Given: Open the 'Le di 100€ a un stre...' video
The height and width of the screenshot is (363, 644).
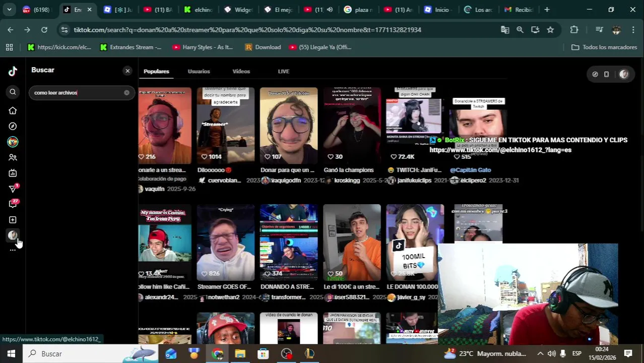Looking at the screenshot, I should tap(352, 242).
